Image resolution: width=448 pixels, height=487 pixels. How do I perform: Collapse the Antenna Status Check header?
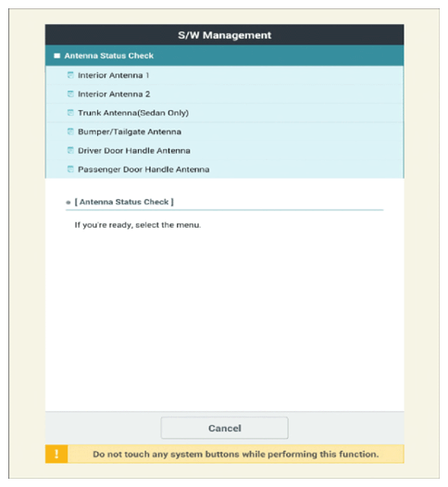click(x=225, y=56)
